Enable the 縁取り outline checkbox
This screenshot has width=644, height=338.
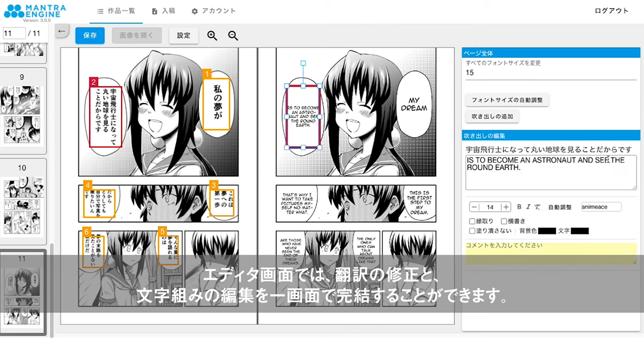[x=472, y=221]
